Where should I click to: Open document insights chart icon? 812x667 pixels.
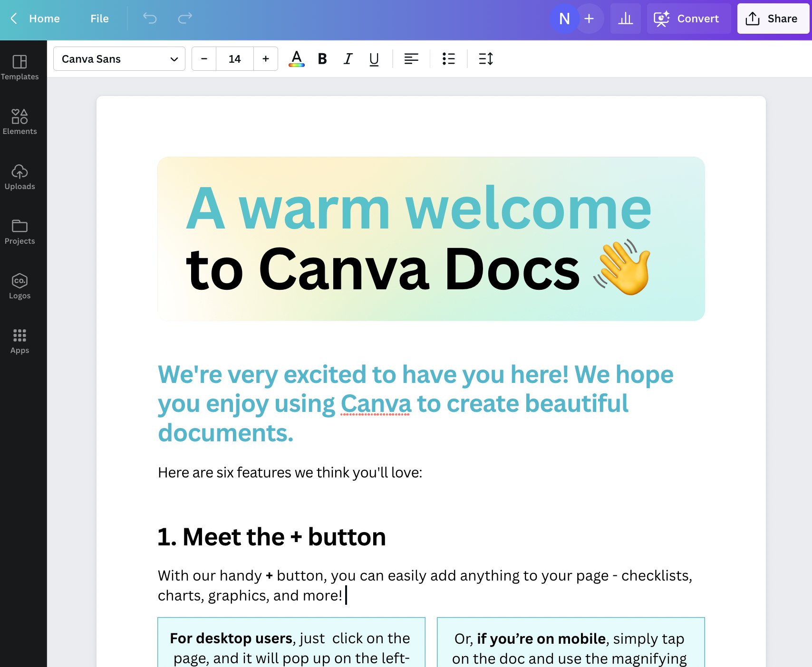(626, 19)
